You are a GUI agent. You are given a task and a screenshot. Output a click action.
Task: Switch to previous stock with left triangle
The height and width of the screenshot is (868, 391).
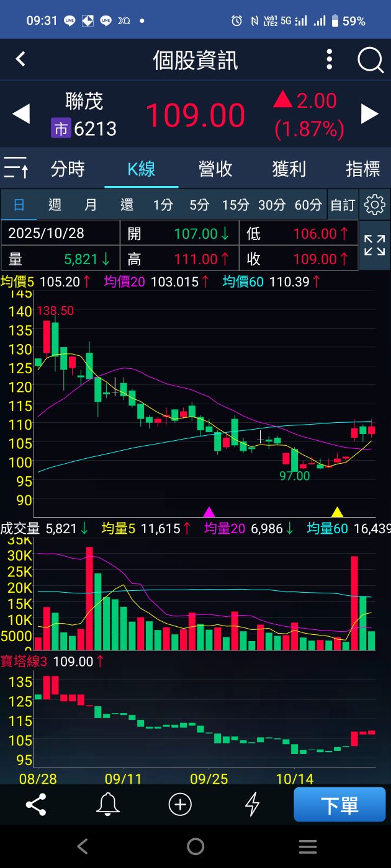pos(21,114)
